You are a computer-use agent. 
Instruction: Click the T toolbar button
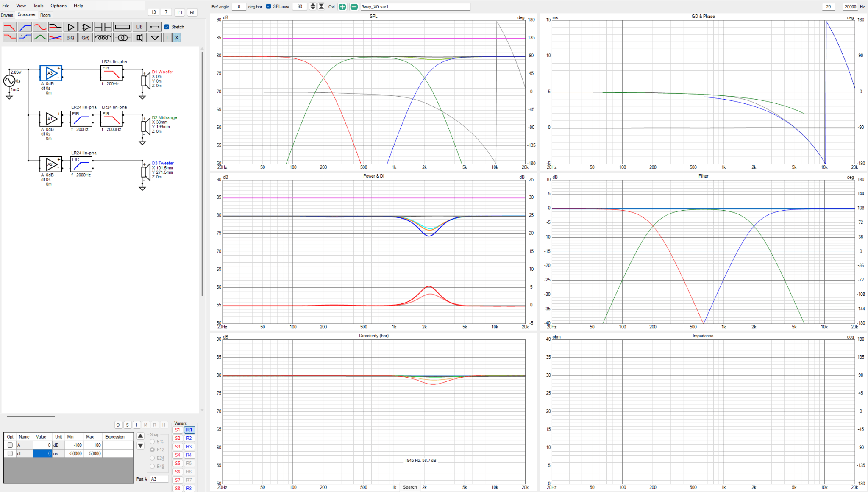(x=167, y=38)
